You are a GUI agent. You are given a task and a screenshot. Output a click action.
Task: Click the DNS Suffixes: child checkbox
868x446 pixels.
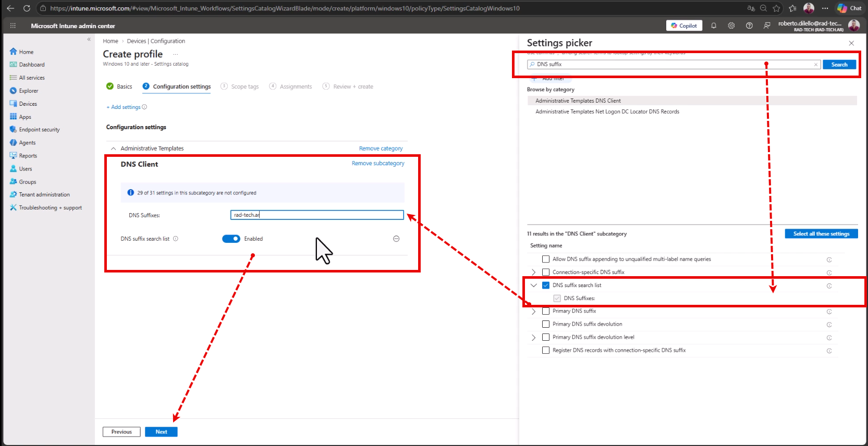557,298
